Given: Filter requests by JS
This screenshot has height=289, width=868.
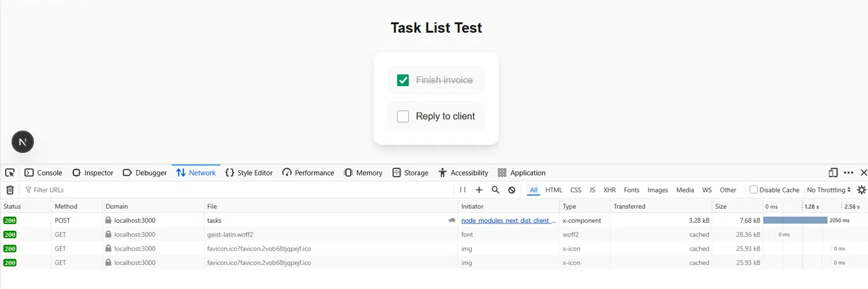Looking at the screenshot, I should pyautogui.click(x=592, y=190).
